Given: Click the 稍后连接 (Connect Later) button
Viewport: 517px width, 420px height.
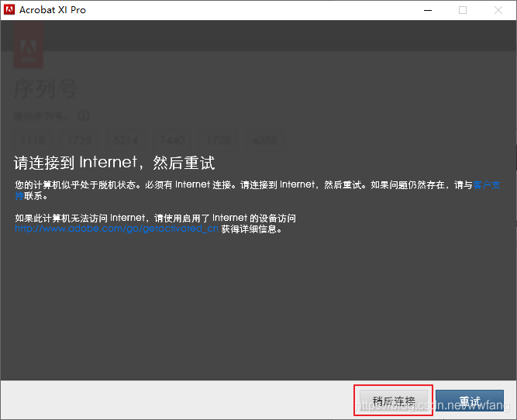Looking at the screenshot, I should point(393,401).
